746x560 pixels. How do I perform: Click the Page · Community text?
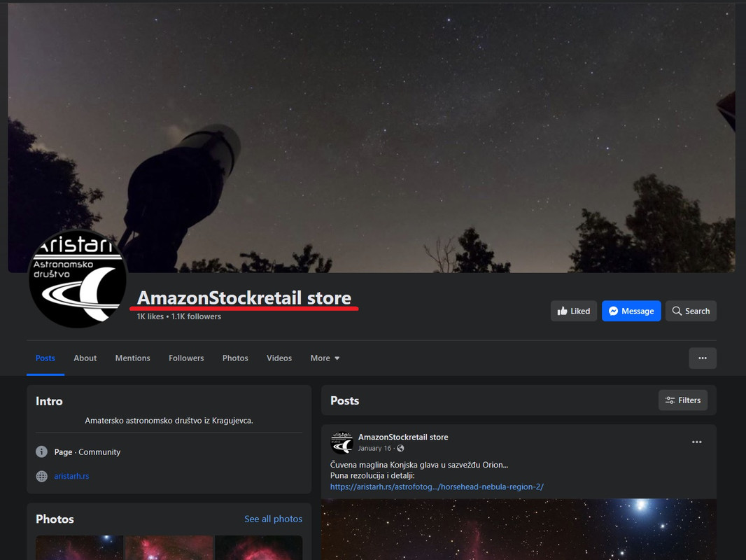coord(87,452)
